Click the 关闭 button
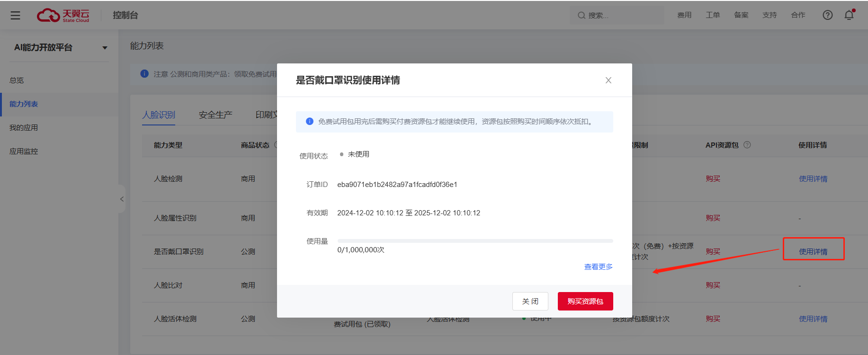 530,302
